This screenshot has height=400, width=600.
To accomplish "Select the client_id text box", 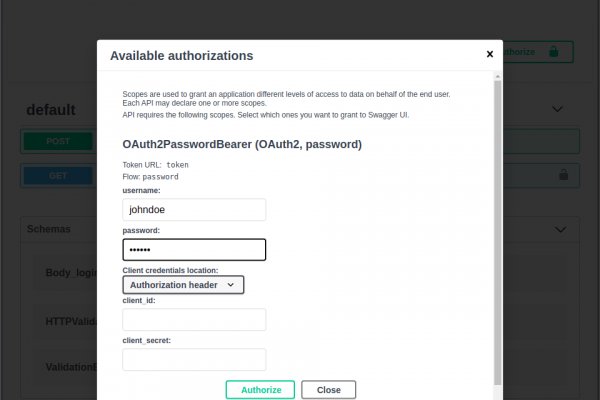I will point(194,319).
